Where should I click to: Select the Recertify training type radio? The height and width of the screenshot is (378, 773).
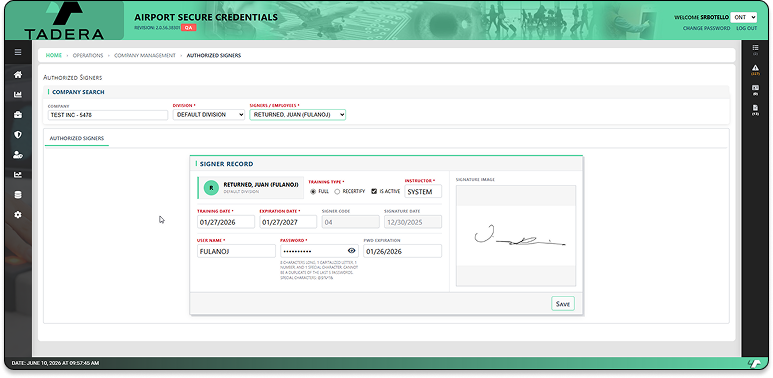point(337,191)
